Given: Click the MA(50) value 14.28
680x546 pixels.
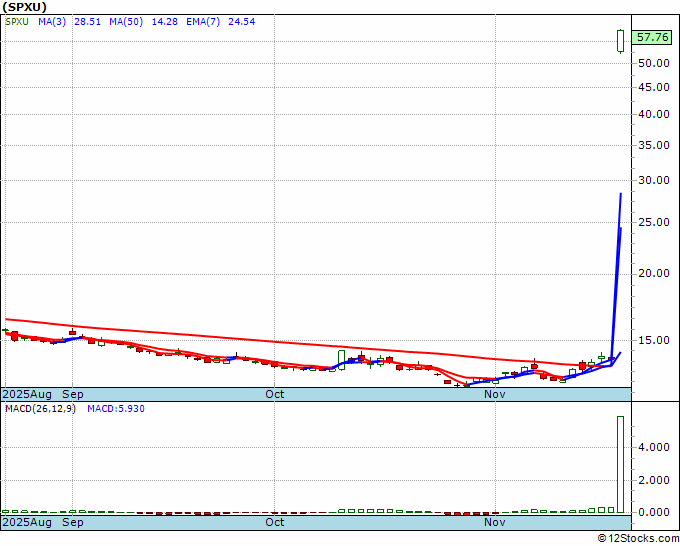Looking at the screenshot, I should point(164,22).
